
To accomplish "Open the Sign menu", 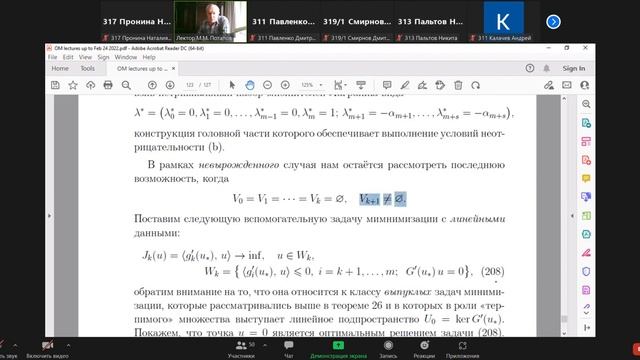I will [103, 57].
